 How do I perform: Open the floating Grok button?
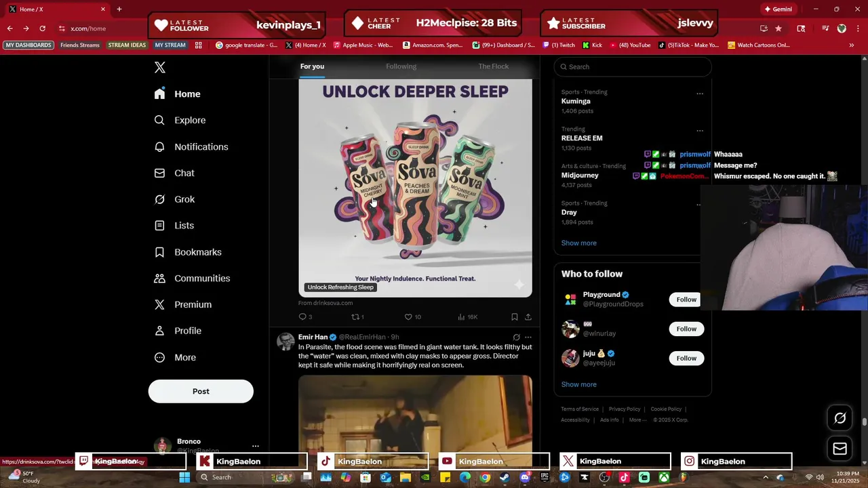840,418
